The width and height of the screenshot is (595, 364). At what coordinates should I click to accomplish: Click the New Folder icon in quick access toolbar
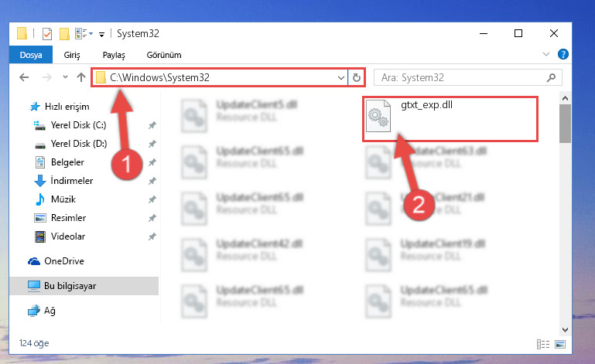pos(64,34)
